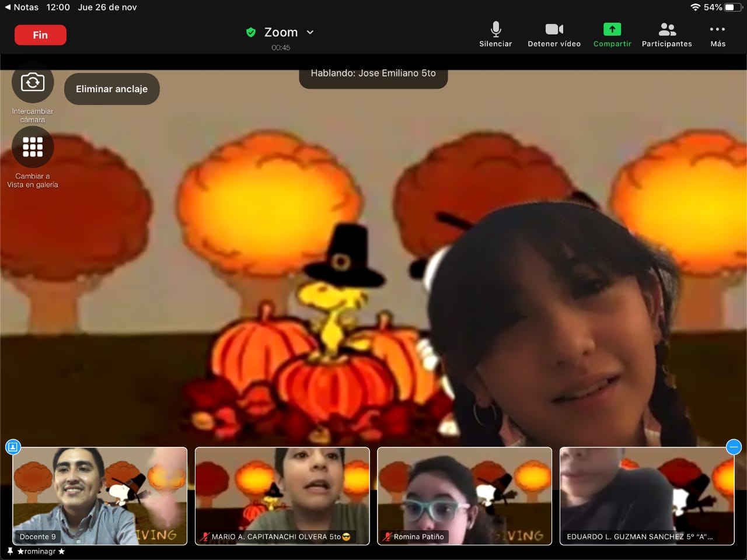Tap the 'EDUARDO L. GUZMAN SANCHEZ' name label
The image size is (747, 560).
[640, 537]
